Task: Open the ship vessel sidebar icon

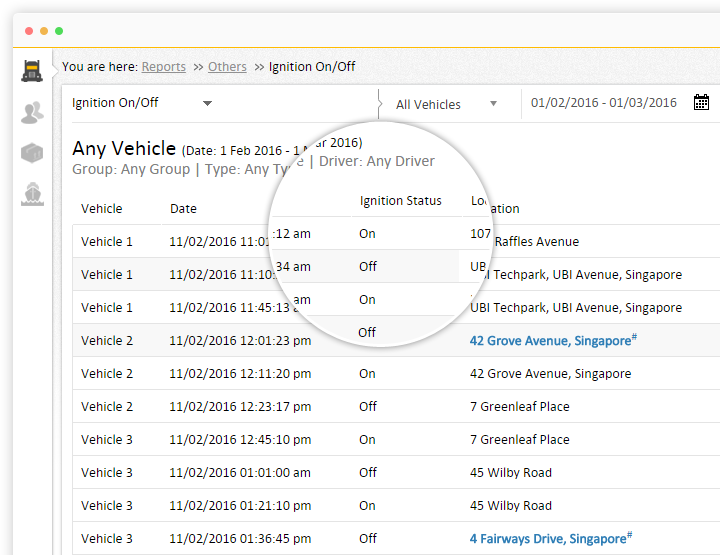Action: coord(32,194)
